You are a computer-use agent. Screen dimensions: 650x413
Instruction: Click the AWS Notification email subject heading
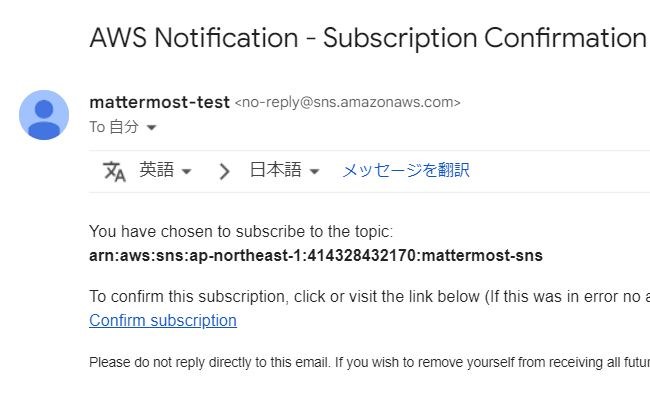pos(367,39)
